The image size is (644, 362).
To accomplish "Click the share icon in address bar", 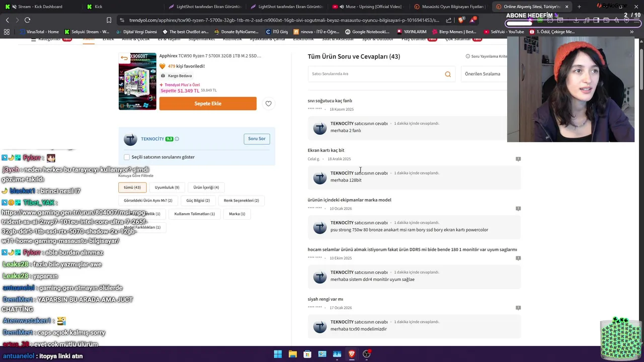I will click(449, 20).
